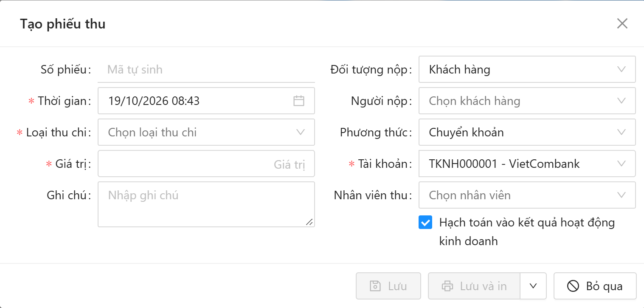The height and width of the screenshot is (308, 644).
Task: Open the Loại thu chi dropdown
Action: click(x=206, y=132)
